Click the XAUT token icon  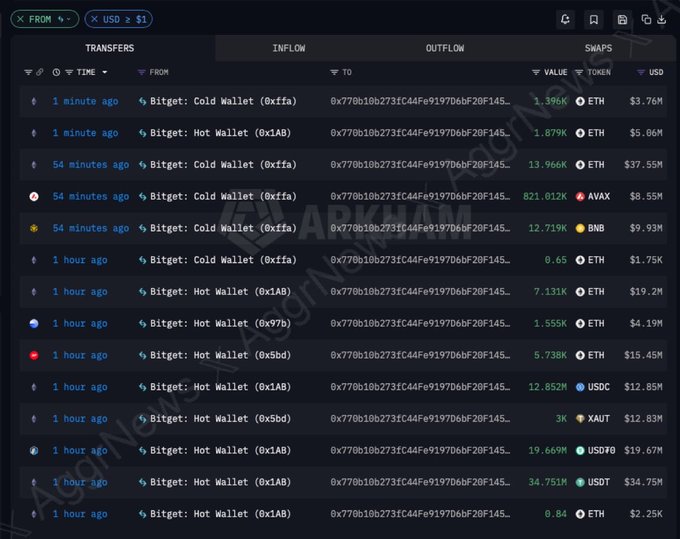point(580,419)
